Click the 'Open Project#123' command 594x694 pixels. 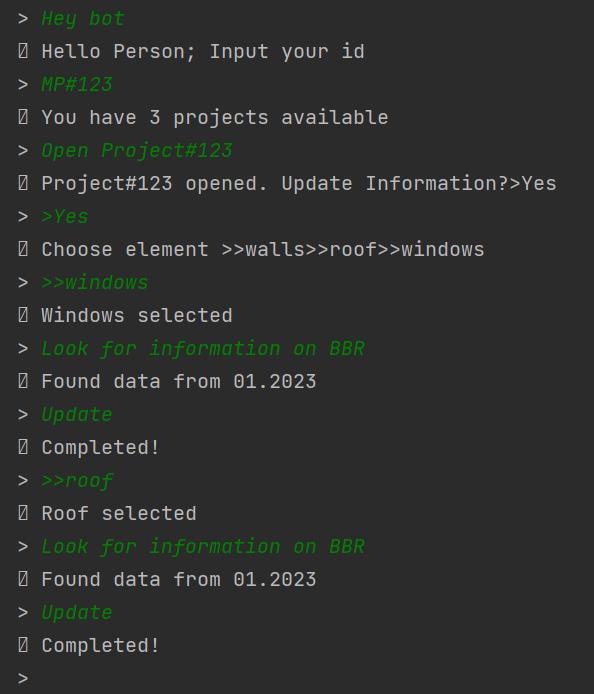click(137, 151)
